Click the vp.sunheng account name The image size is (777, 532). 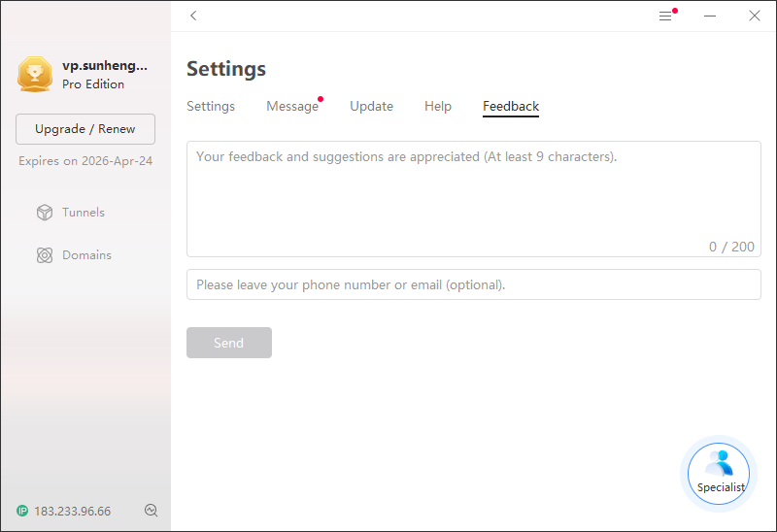coord(105,66)
